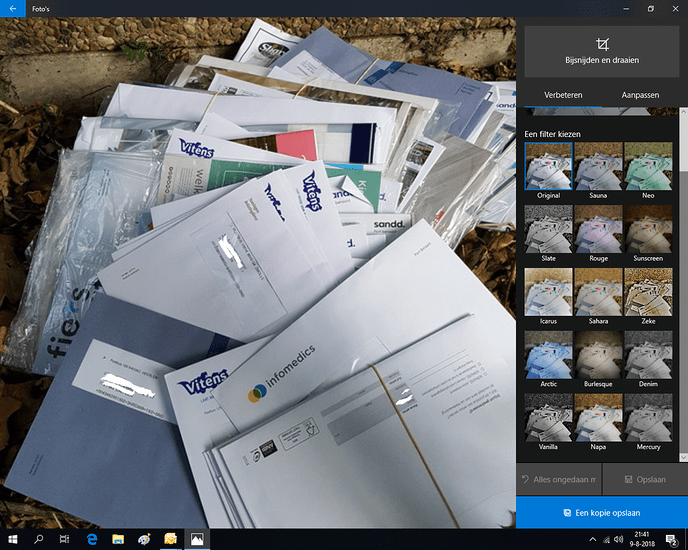This screenshot has width=688, height=550.
Task: Click the filter panel scrollbar up arrow
Action: 684,112
